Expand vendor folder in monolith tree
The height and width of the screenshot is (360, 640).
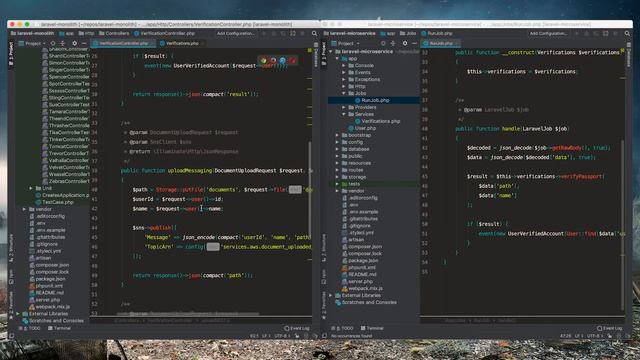pos(24,209)
